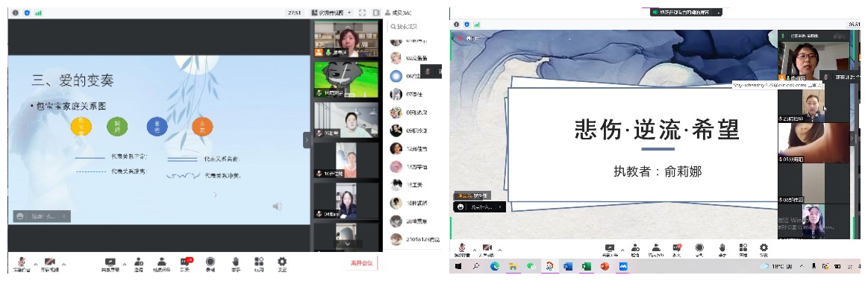Open Manage Members icon in right meeting
Viewport: 868px width, 281px height.
(x=656, y=250)
